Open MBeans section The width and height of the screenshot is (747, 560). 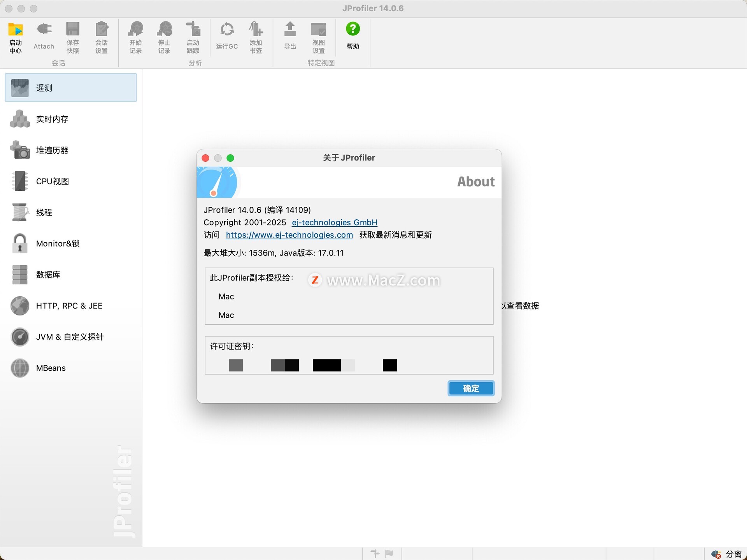coord(71,368)
